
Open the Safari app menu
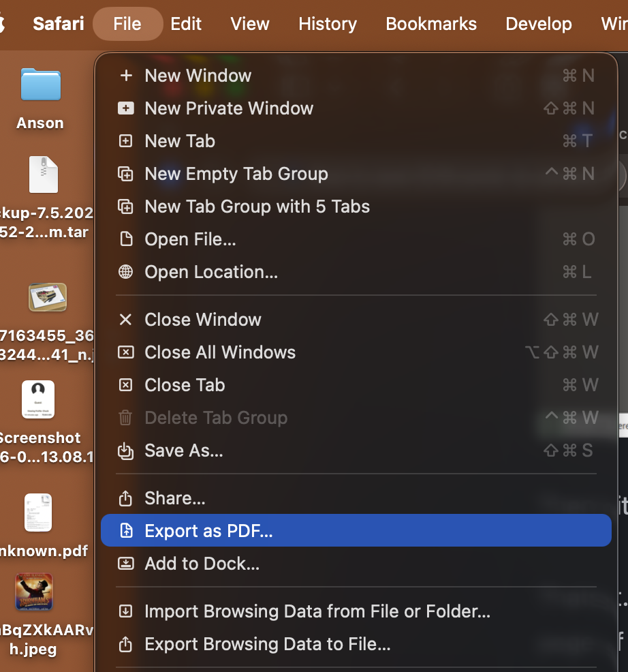pos(59,24)
